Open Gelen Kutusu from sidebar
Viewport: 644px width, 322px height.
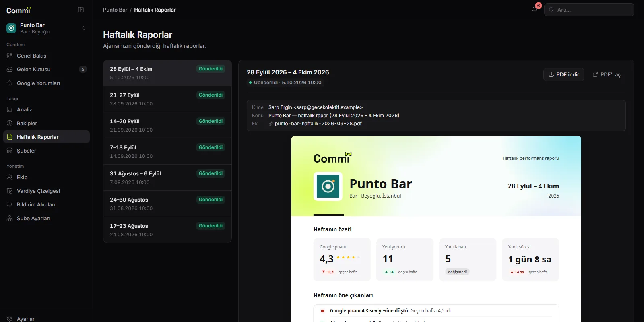click(47, 69)
